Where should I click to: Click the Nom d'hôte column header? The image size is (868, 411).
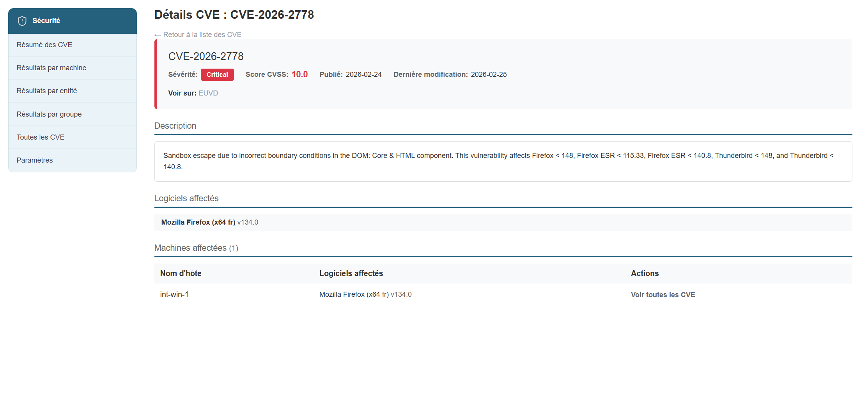(x=181, y=273)
